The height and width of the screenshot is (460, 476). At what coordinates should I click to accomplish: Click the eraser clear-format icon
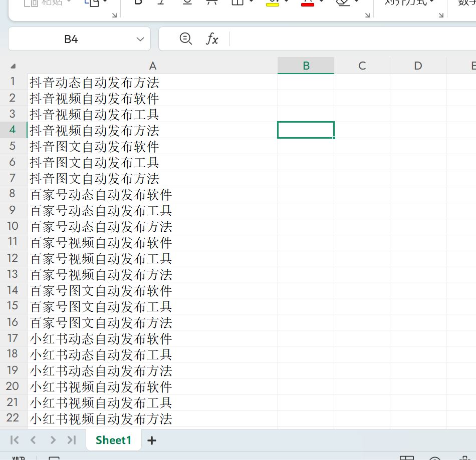[x=343, y=3]
